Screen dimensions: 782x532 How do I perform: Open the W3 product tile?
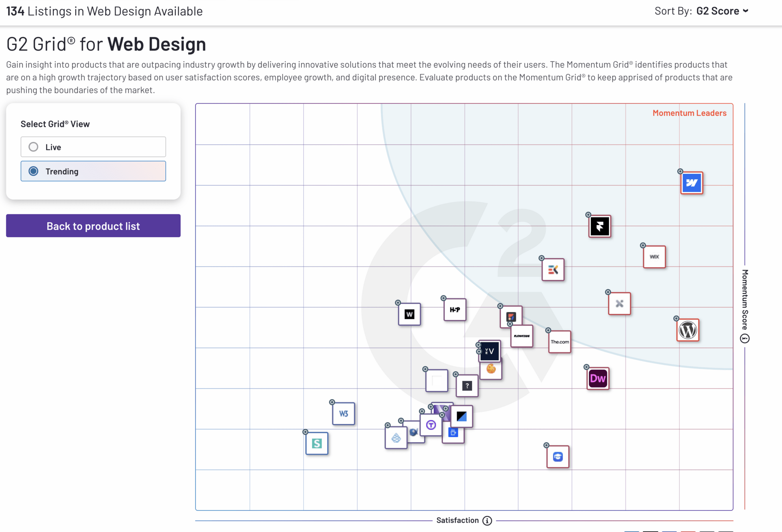click(343, 414)
